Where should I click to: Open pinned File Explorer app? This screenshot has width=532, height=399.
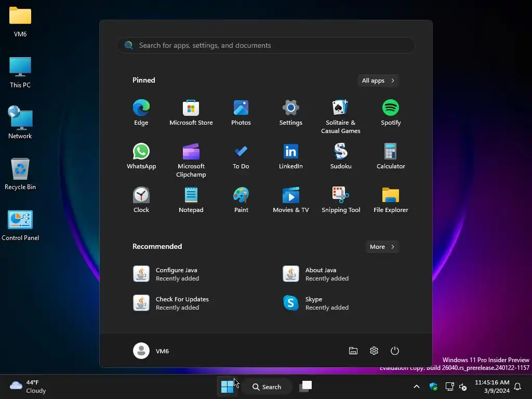pyautogui.click(x=391, y=200)
